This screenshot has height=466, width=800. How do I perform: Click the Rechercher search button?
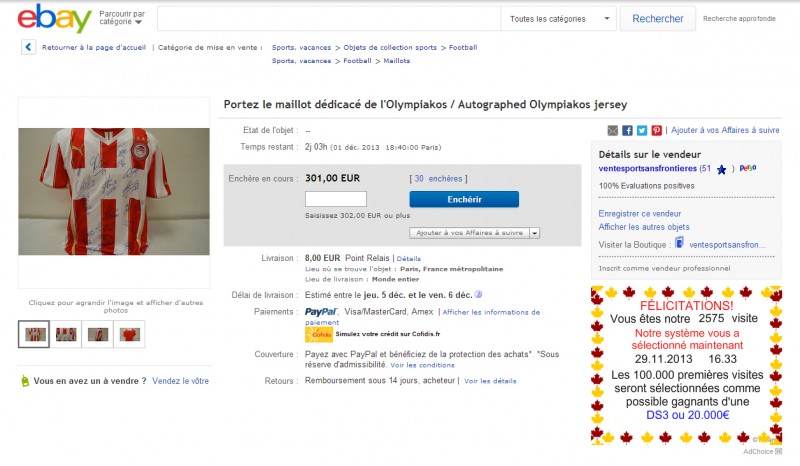pos(657,19)
